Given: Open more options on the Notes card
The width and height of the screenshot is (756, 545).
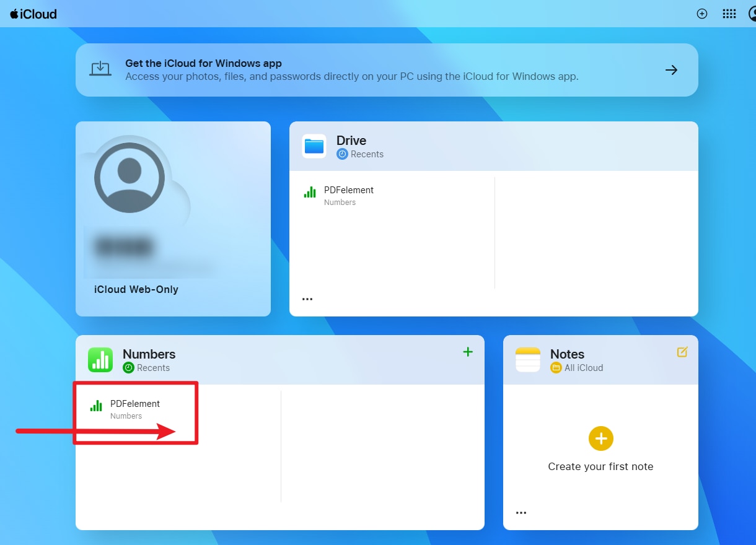Looking at the screenshot, I should 521,512.
